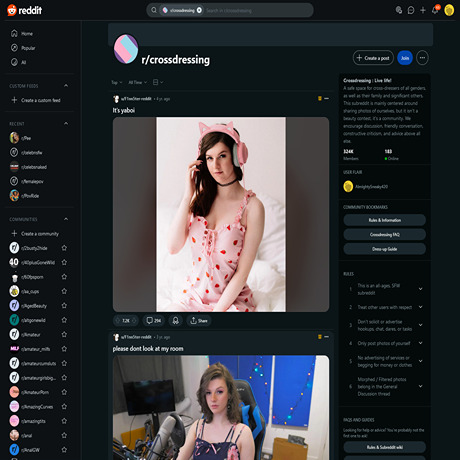Open Rules & Subreddit wiki button
The width and height of the screenshot is (460, 460).
[385, 447]
